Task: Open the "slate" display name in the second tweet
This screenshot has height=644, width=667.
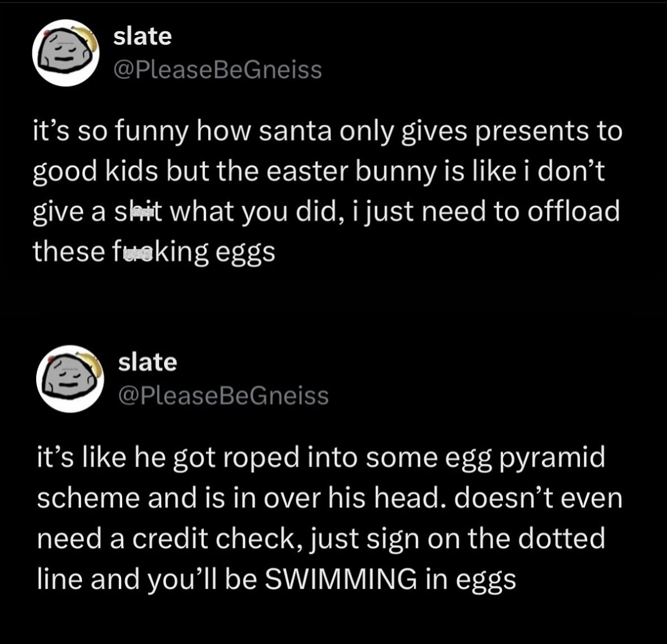Action: point(148,362)
